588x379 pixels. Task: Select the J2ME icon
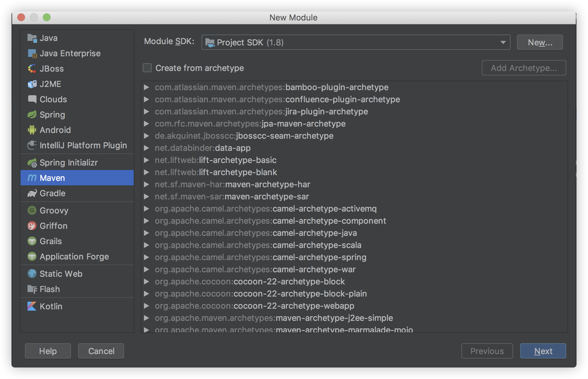coord(32,84)
